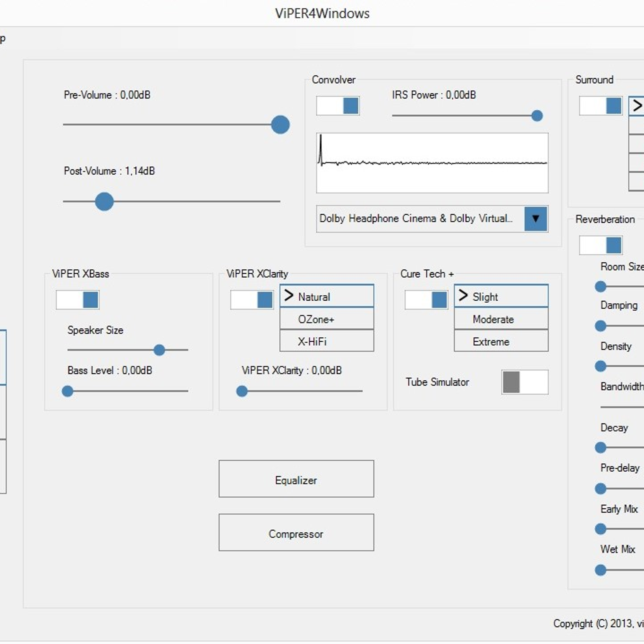The height and width of the screenshot is (644, 644).
Task: Click the Tube Simulator label
Action: click(437, 382)
